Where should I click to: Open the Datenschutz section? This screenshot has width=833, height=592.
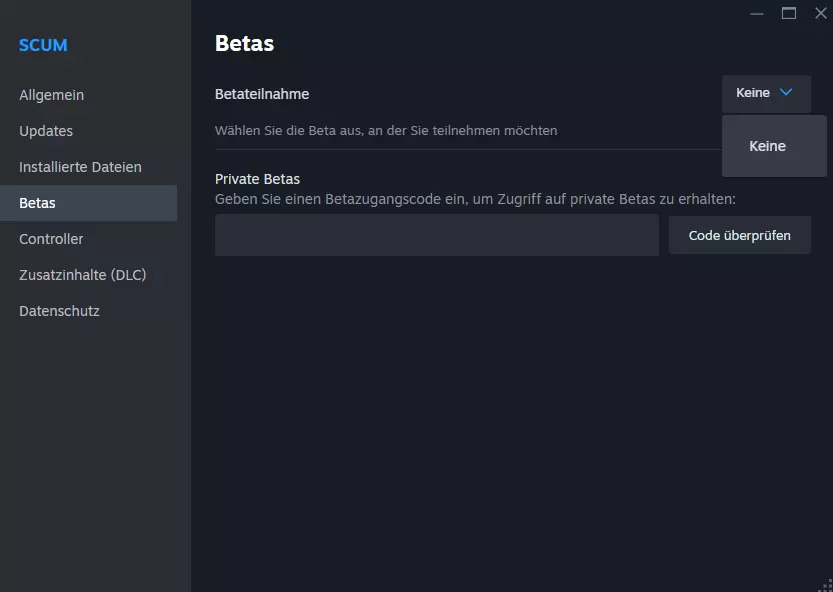(59, 311)
